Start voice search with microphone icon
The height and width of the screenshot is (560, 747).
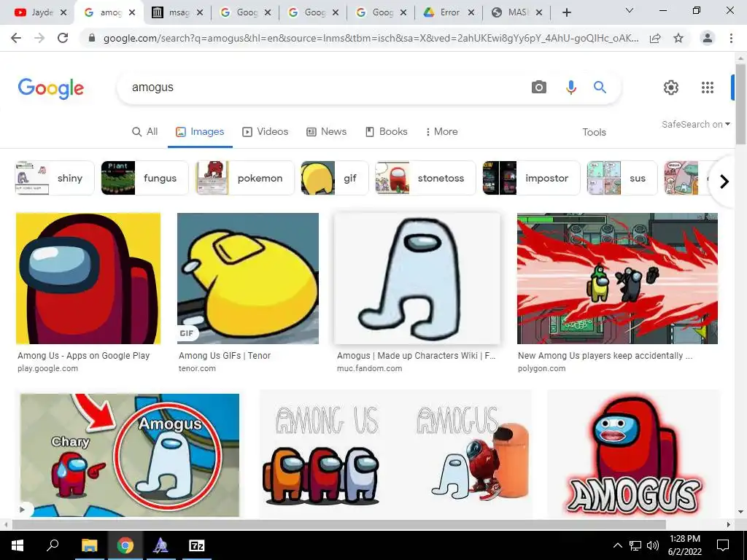570,87
